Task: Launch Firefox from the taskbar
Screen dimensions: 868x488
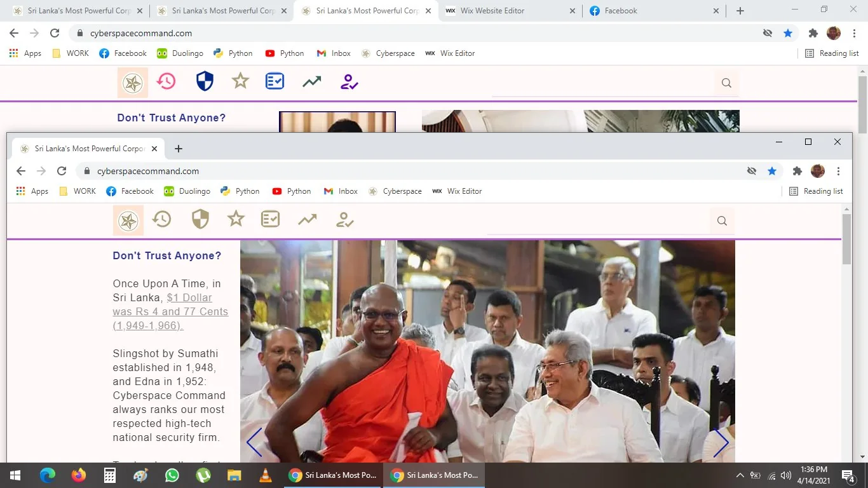Action: pyautogui.click(x=79, y=475)
